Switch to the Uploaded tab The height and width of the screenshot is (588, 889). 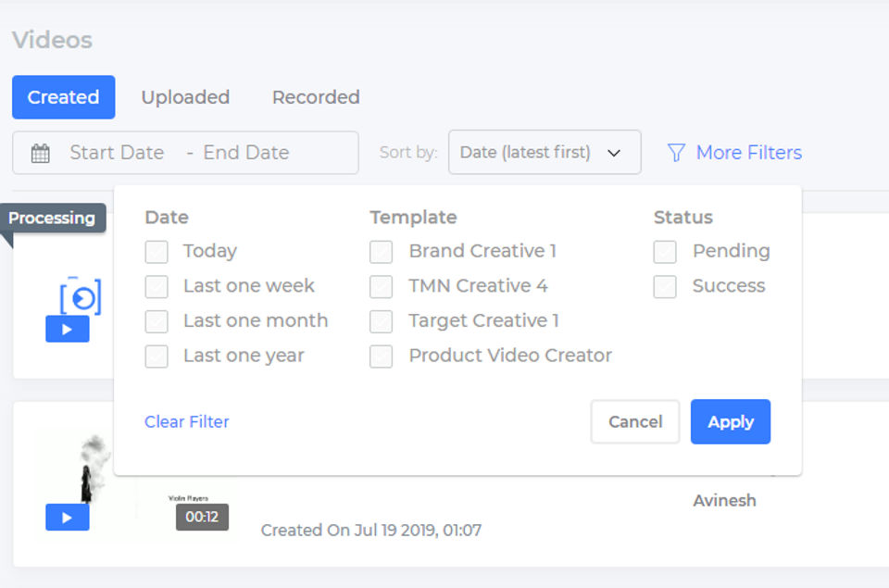(x=185, y=97)
